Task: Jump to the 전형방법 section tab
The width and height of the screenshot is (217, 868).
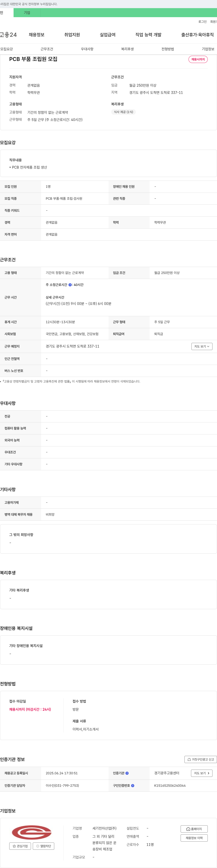Action: click(168, 49)
